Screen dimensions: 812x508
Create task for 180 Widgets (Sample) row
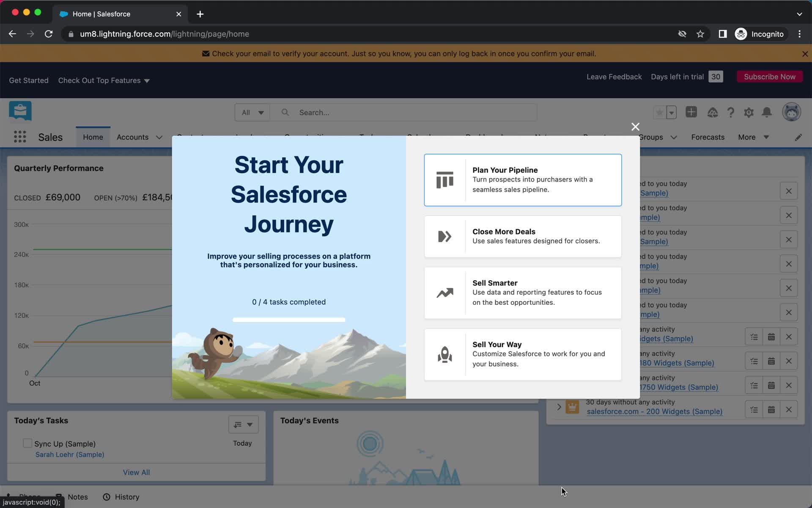[x=754, y=361]
